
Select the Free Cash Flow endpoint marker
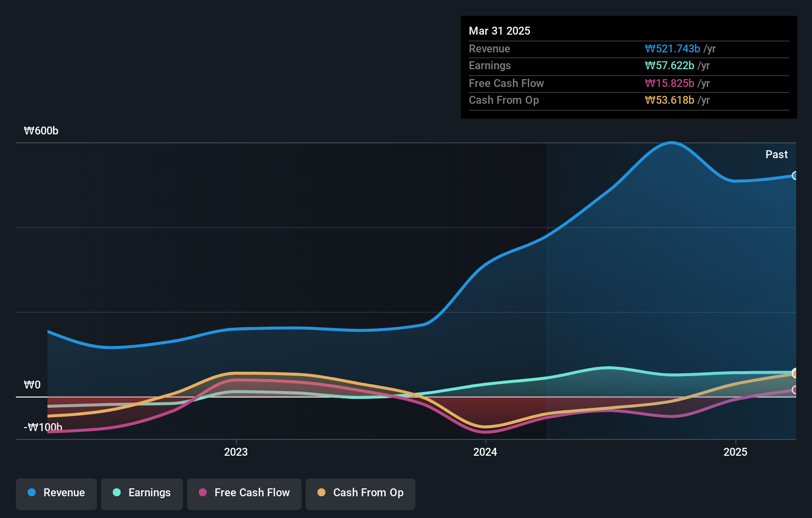point(795,390)
